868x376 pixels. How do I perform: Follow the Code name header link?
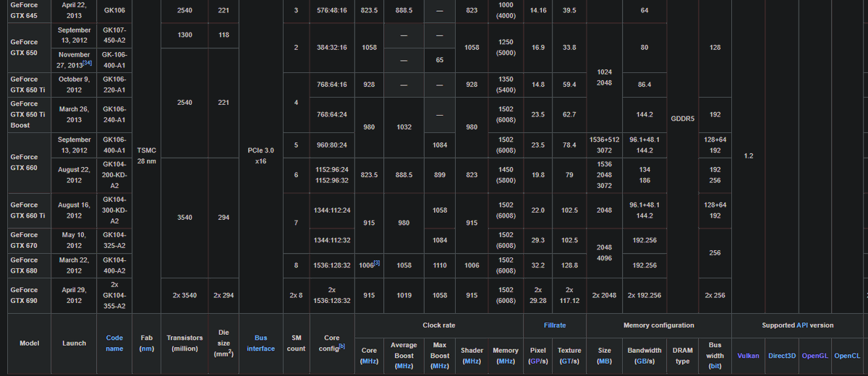(114, 343)
